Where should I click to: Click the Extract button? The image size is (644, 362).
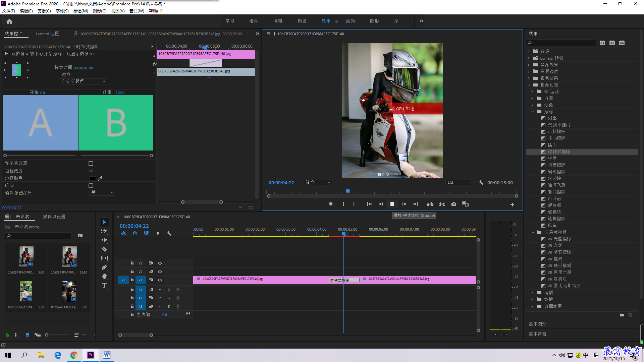coord(442,204)
